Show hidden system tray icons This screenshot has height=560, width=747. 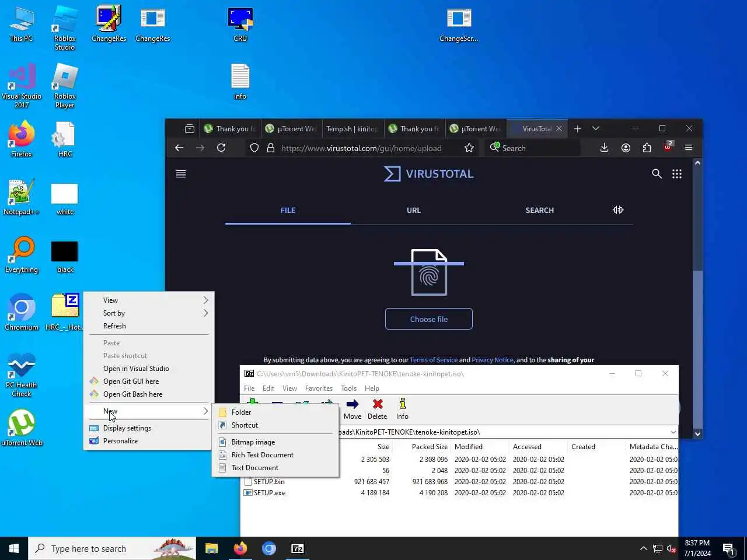643,548
